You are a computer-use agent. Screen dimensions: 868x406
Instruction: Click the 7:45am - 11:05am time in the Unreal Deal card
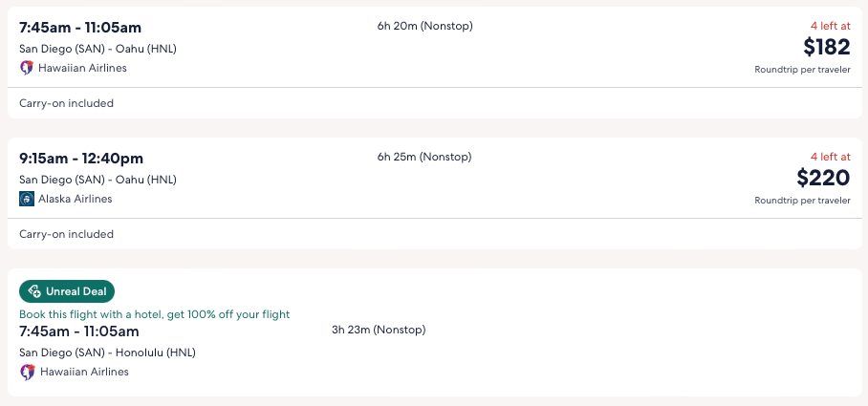tap(79, 331)
